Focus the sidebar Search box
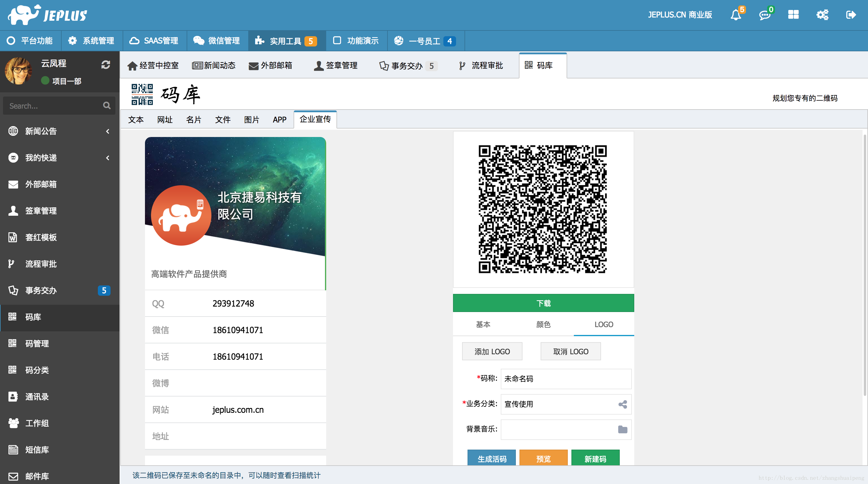The height and width of the screenshot is (484, 868). (x=59, y=106)
